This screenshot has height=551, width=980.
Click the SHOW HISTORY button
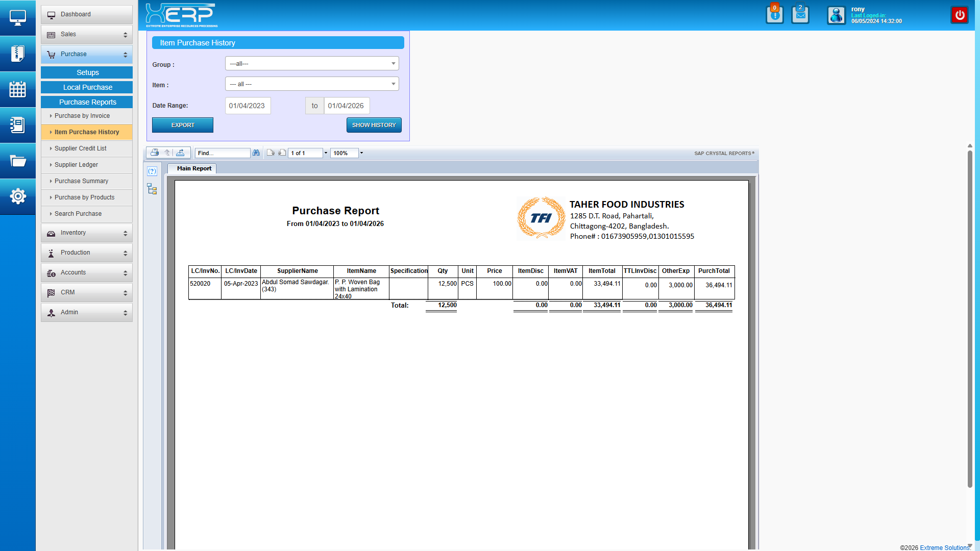374,125
